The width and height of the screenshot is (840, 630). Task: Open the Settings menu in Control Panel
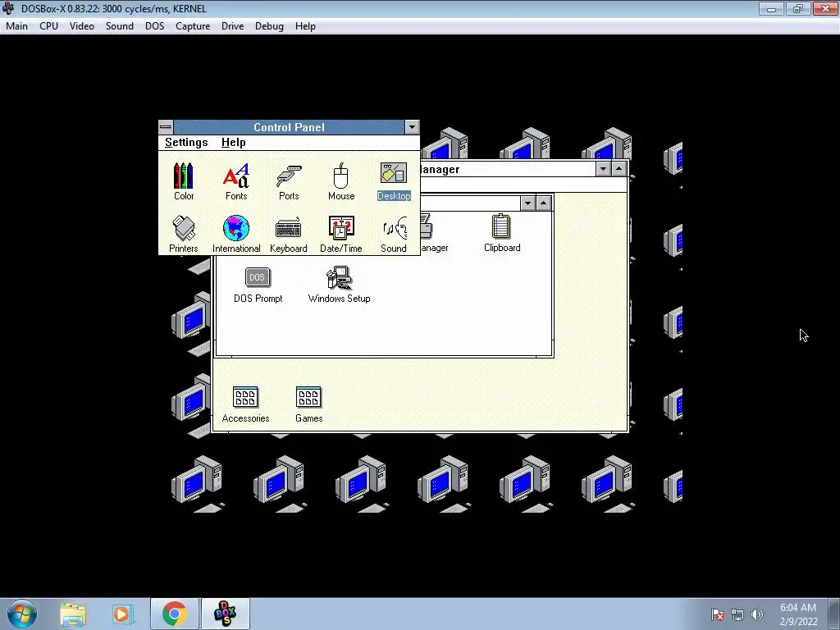click(x=186, y=143)
